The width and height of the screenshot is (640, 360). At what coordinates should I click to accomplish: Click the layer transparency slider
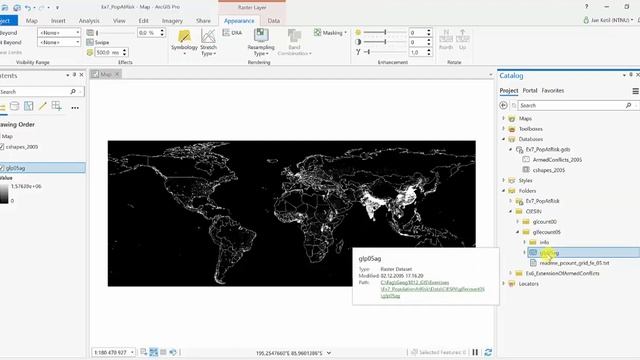click(115, 33)
